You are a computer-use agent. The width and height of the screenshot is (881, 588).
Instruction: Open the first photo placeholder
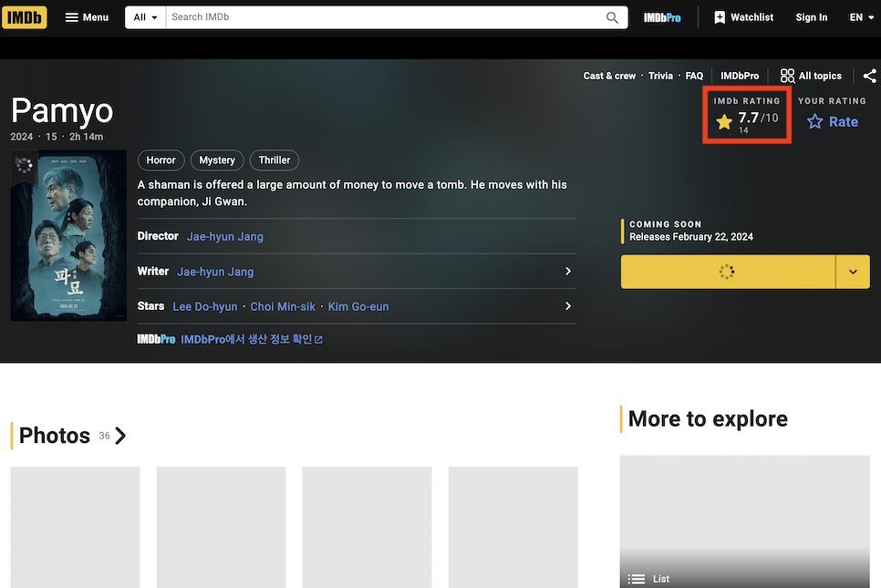pyautogui.click(x=76, y=527)
